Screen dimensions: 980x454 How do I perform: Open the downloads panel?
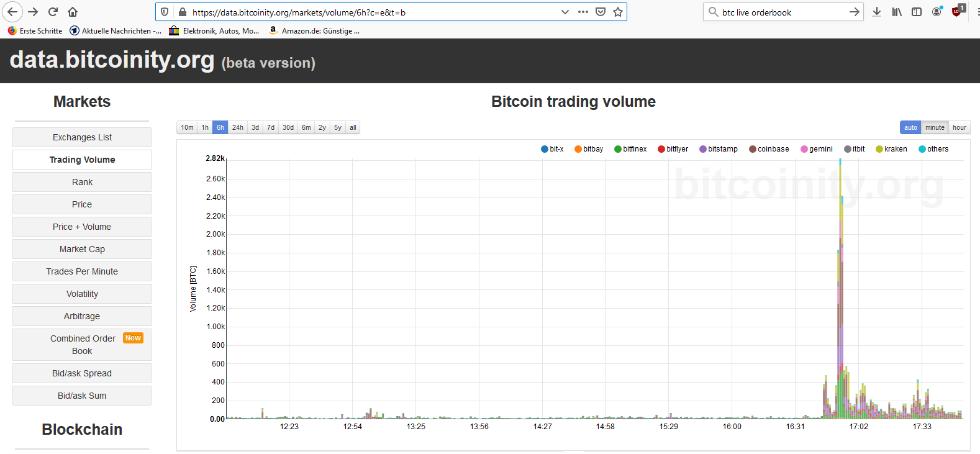(x=877, y=12)
